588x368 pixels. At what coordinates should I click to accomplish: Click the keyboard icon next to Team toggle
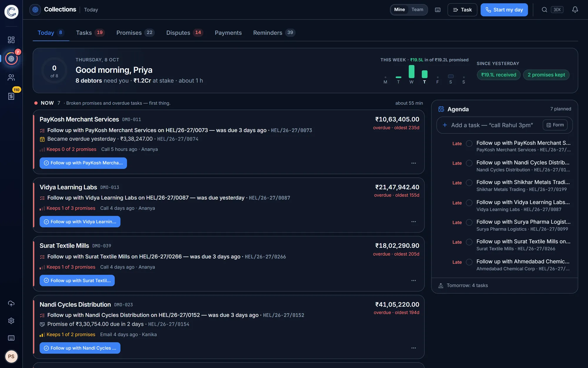438,10
